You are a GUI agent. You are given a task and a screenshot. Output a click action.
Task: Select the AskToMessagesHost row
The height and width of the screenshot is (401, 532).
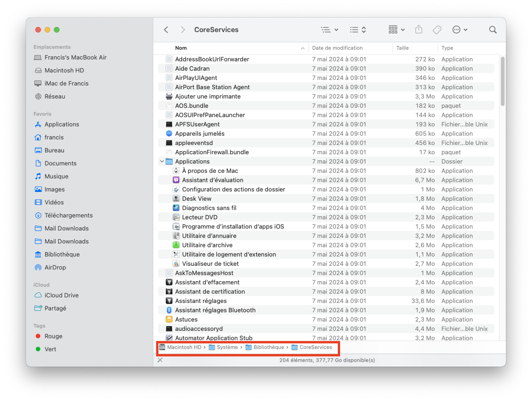(326, 273)
